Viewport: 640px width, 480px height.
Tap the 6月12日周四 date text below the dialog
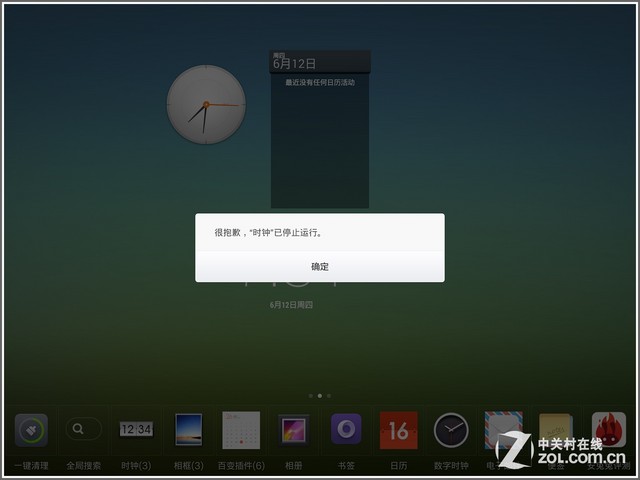tap(291, 304)
